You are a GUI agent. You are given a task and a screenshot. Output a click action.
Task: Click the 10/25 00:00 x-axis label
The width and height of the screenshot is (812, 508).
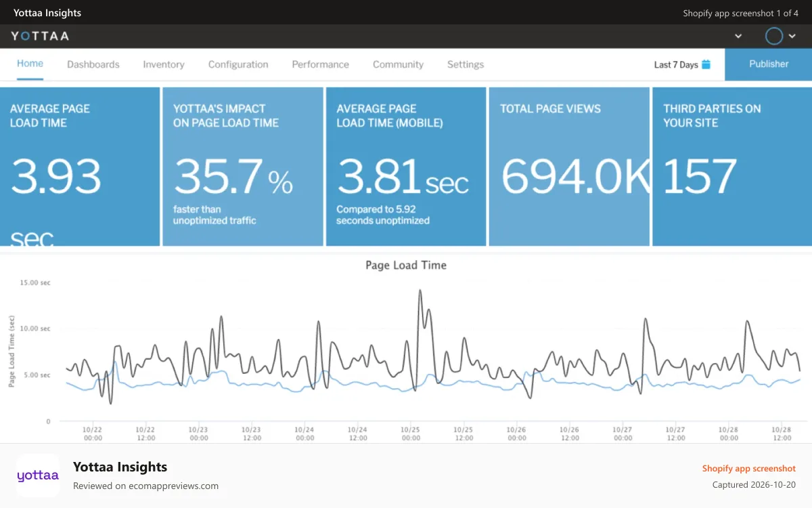(x=411, y=433)
